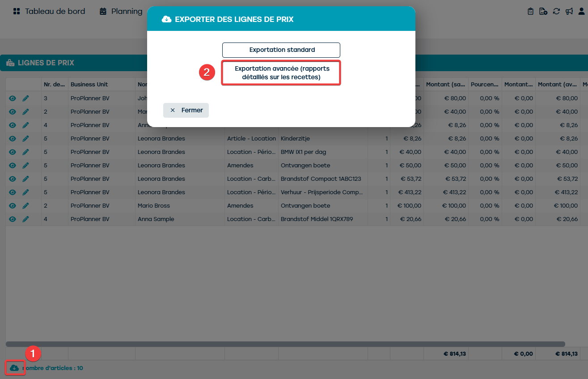Sort by Pourcen... column header

pyautogui.click(x=485, y=85)
